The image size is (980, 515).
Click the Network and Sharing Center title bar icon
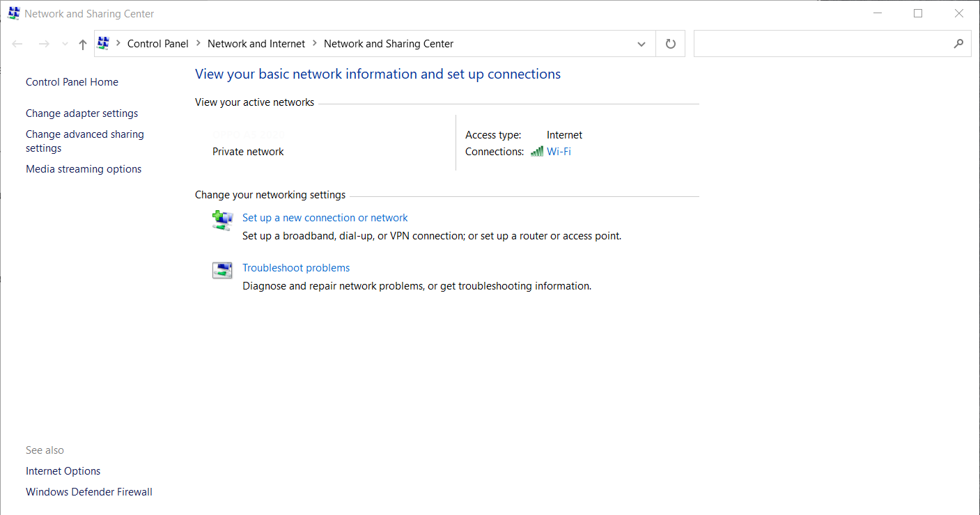pos(13,13)
